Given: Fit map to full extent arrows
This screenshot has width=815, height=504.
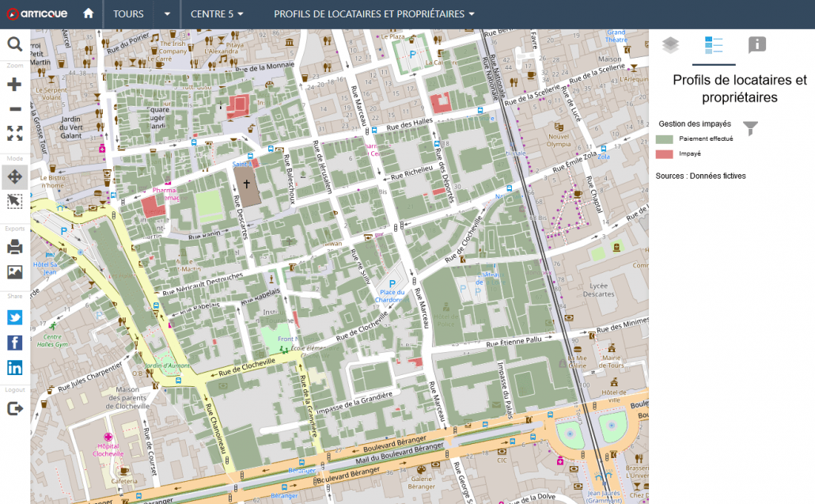Looking at the screenshot, I should (14, 134).
